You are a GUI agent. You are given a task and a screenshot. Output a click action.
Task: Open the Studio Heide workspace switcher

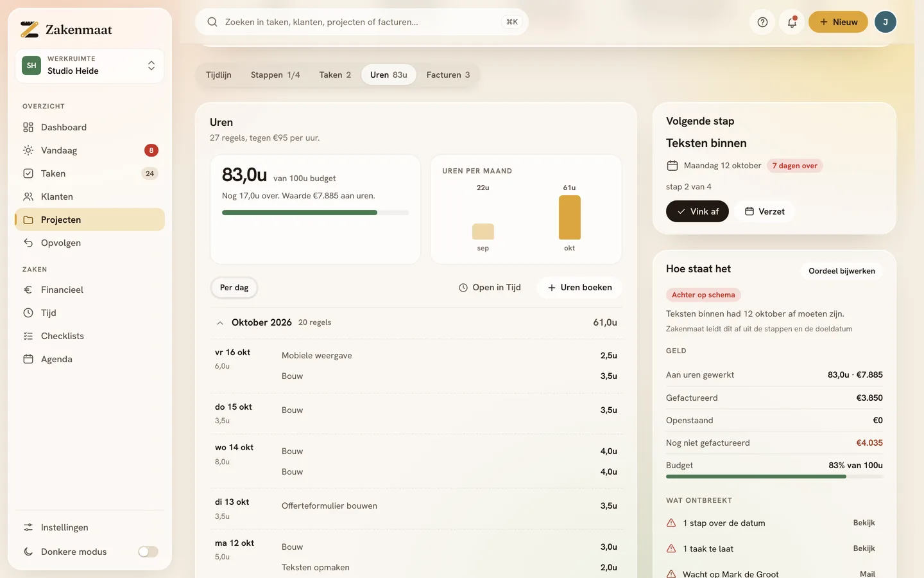(x=90, y=66)
